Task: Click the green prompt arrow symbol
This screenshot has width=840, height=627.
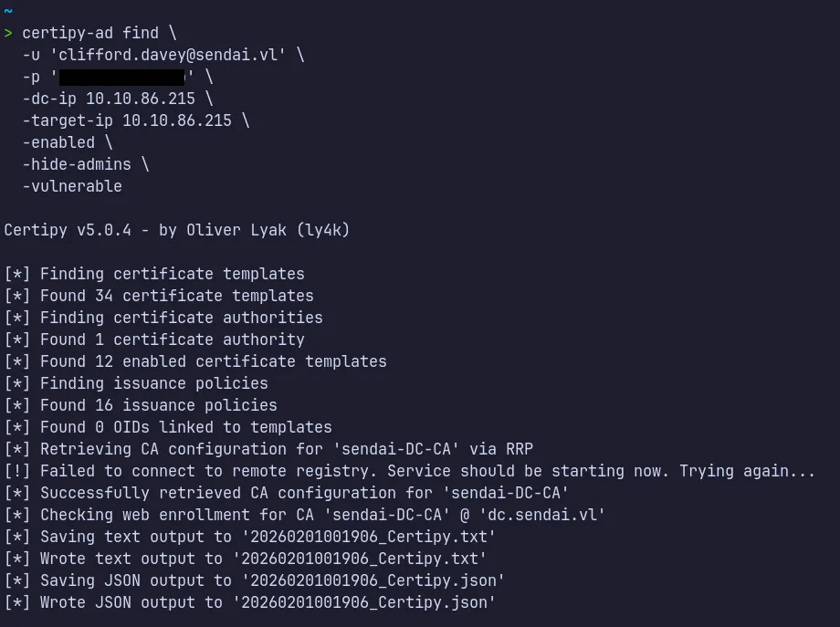Action: point(8,33)
